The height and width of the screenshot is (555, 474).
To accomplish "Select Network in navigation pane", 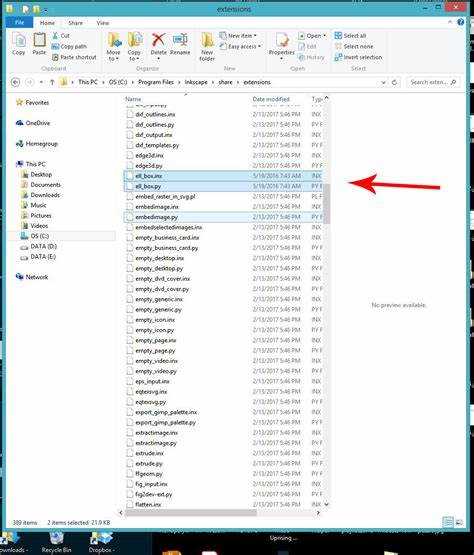I will point(32,277).
